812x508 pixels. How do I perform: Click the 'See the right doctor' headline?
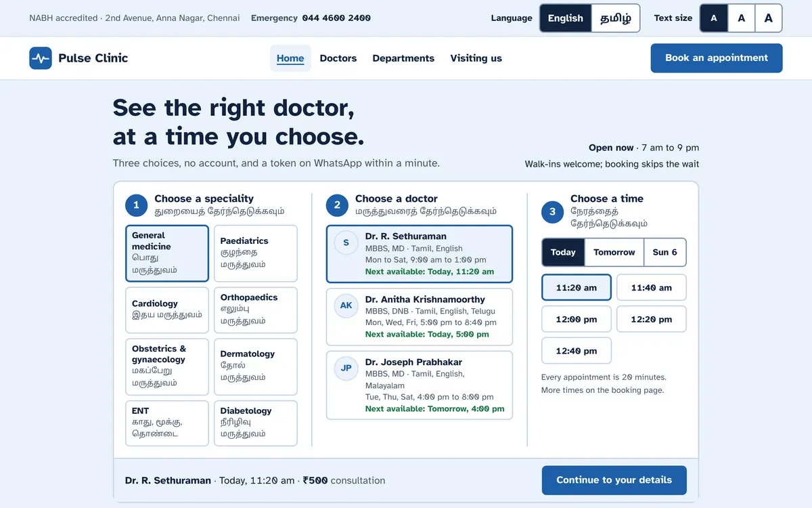point(239,122)
